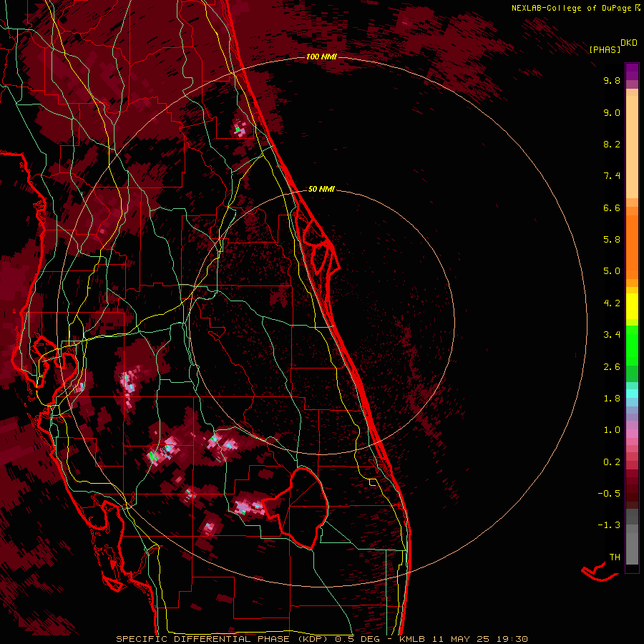644x644 pixels.
Task: Click the 1.8 value on color scale
Action: [612, 399]
